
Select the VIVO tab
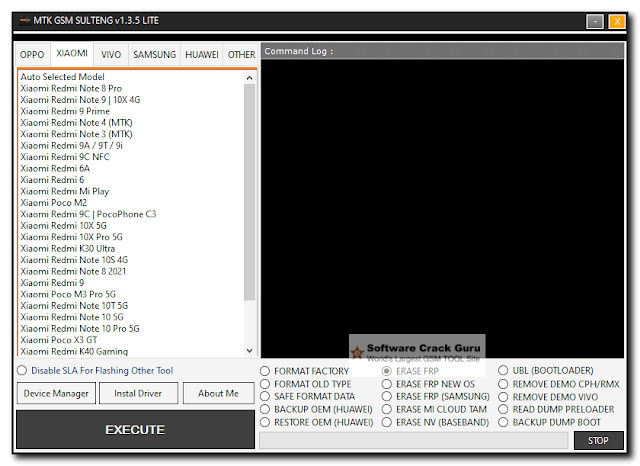pos(111,55)
